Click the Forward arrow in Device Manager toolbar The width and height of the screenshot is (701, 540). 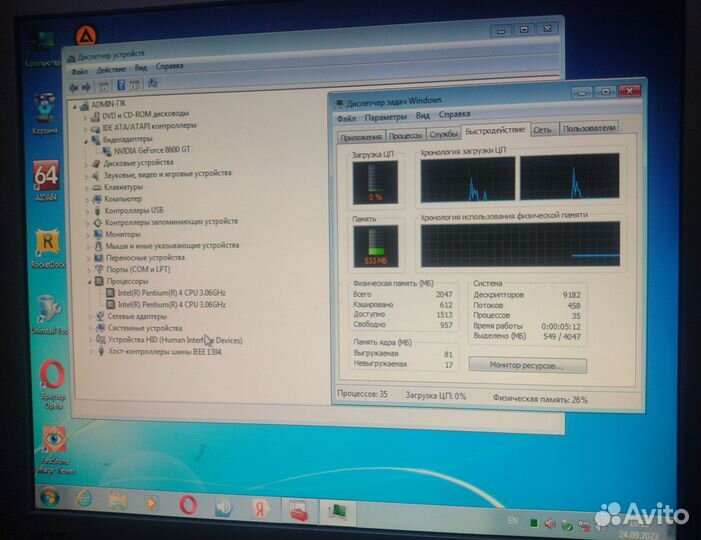[x=86, y=87]
